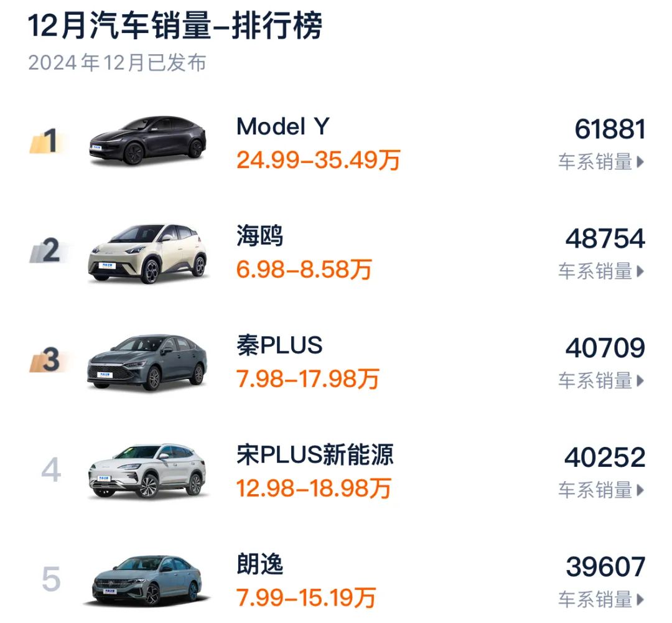The height and width of the screenshot is (623, 672).
Task: Expand 秦PLUS 车系销量 detail arrow
Action: (600, 380)
